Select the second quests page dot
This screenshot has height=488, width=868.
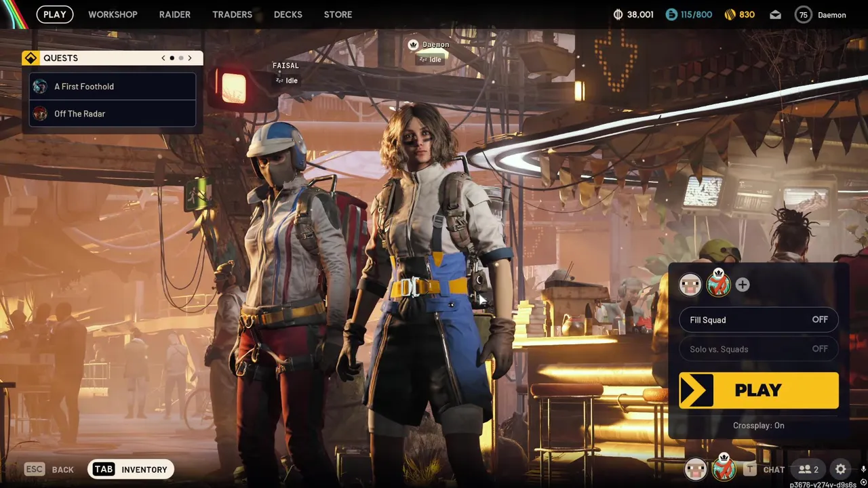tap(181, 58)
